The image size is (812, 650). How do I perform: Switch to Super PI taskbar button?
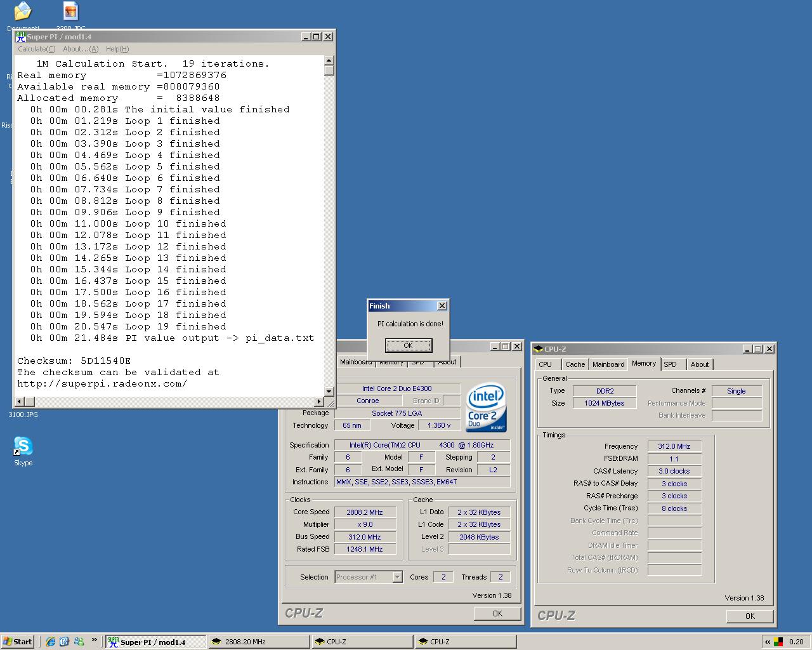click(156, 642)
